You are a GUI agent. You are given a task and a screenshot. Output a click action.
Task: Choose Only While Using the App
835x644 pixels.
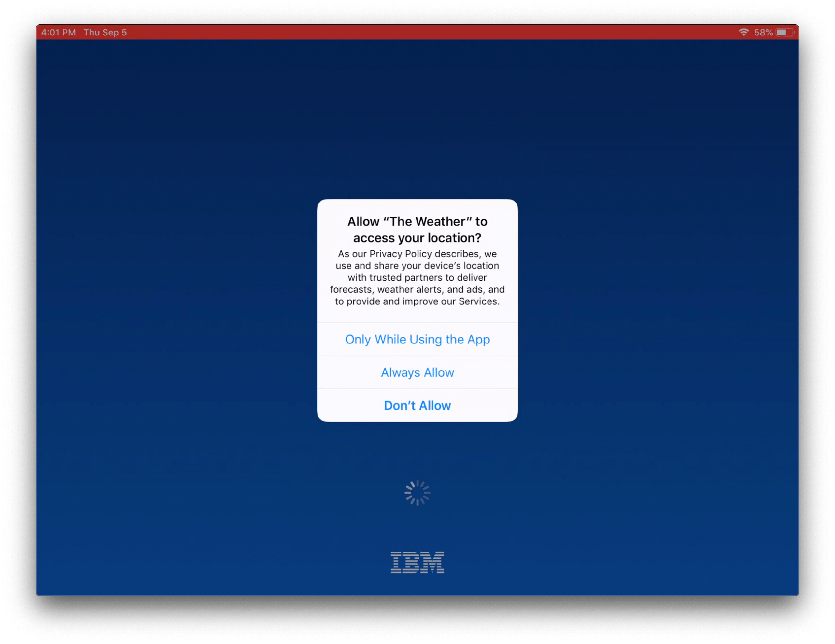417,339
